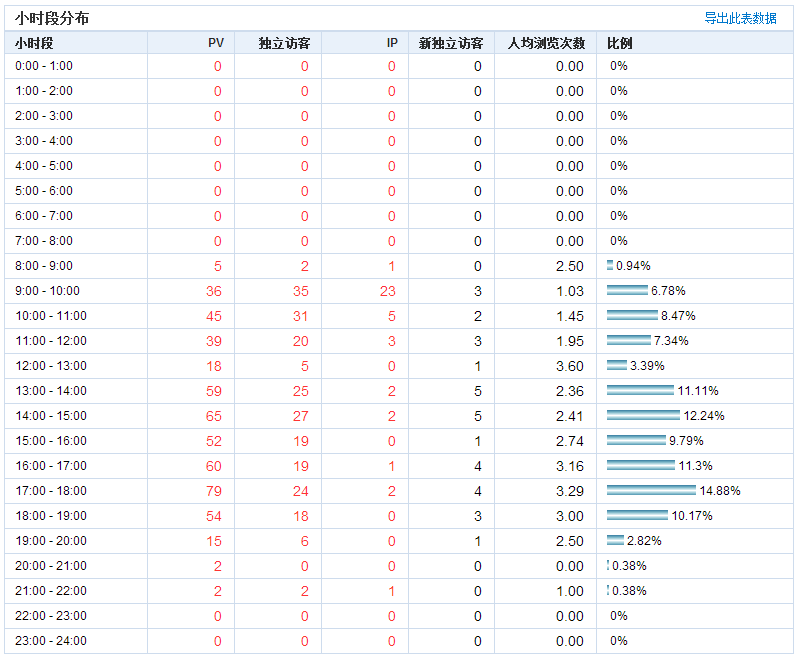Image resolution: width=799 pixels, height=660 pixels.
Task: Click the 比例 column header
Action: coord(620,43)
